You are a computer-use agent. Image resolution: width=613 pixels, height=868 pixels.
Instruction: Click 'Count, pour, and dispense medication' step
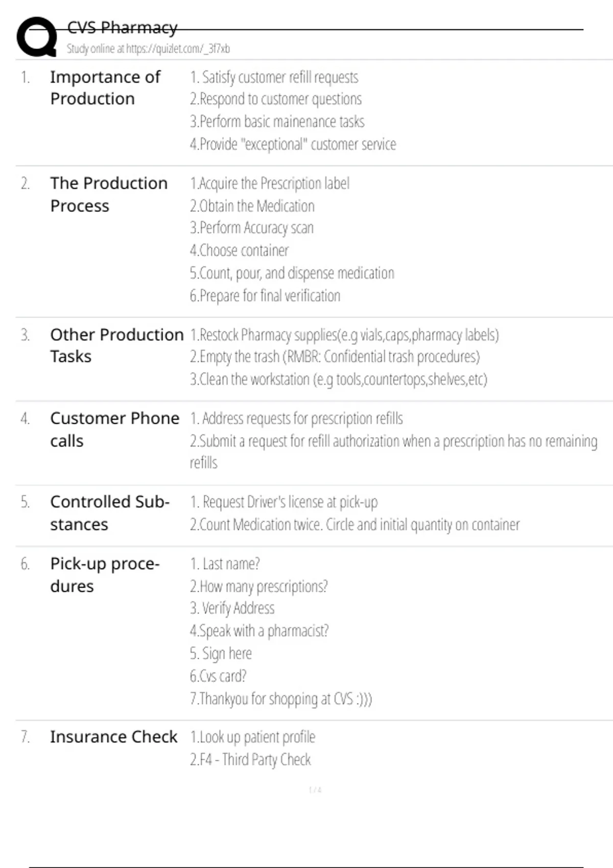pos(292,273)
